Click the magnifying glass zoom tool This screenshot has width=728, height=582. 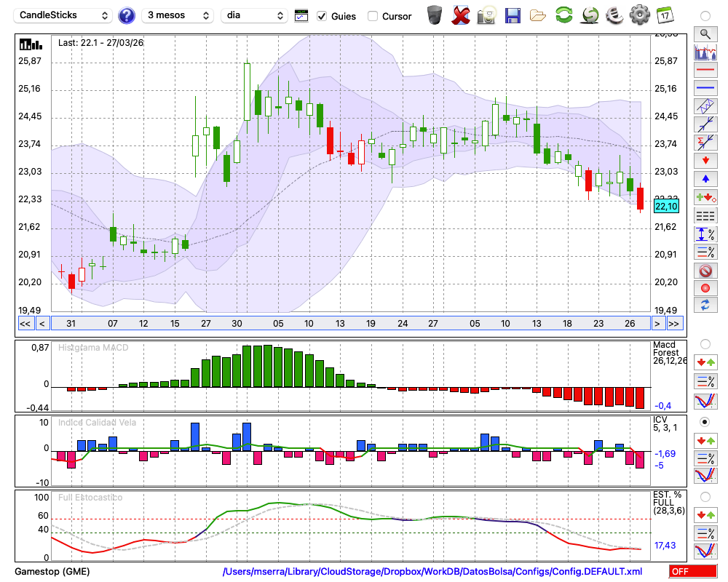tap(705, 33)
